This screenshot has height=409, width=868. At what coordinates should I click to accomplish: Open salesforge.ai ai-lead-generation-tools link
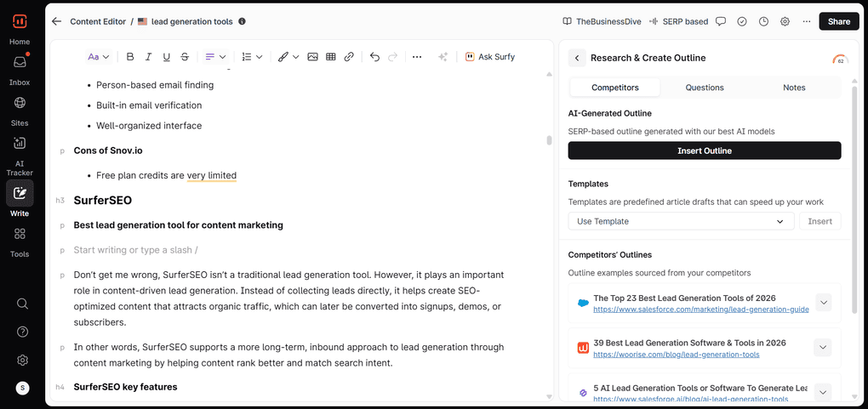[x=690, y=399]
